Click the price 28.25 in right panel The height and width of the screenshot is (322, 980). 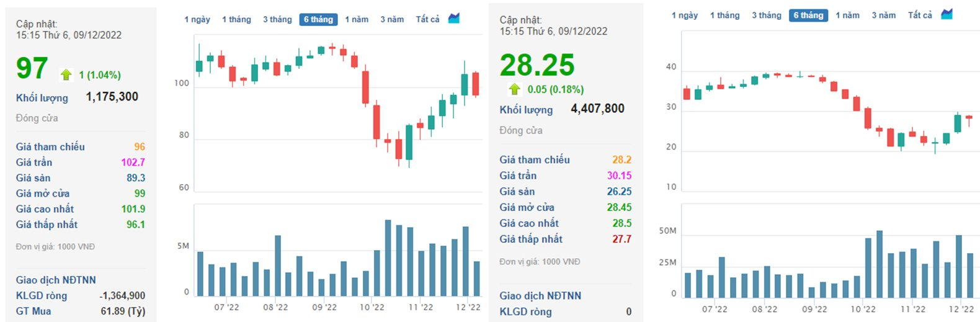click(x=537, y=65)
